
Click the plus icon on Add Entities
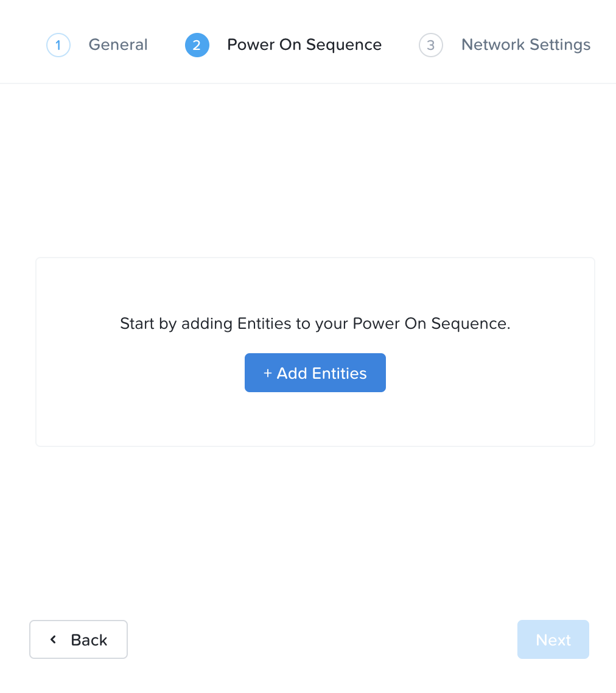tap(267, 373)
